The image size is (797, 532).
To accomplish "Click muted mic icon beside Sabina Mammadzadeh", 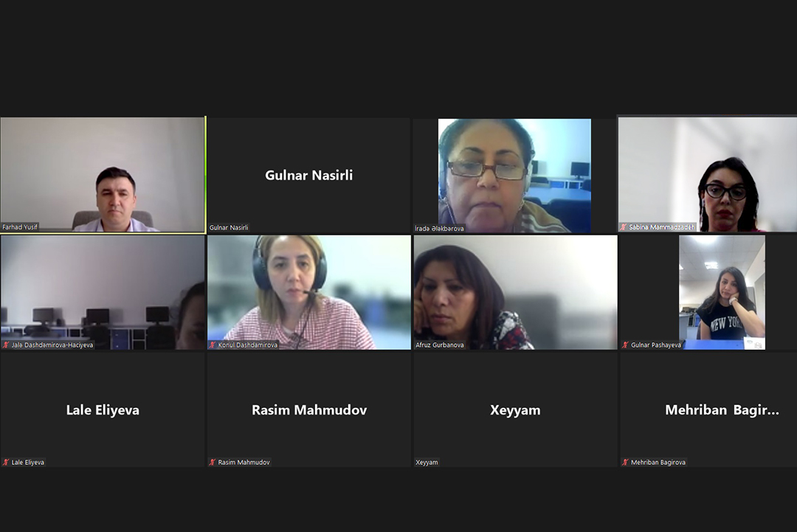I will [623, 227].
